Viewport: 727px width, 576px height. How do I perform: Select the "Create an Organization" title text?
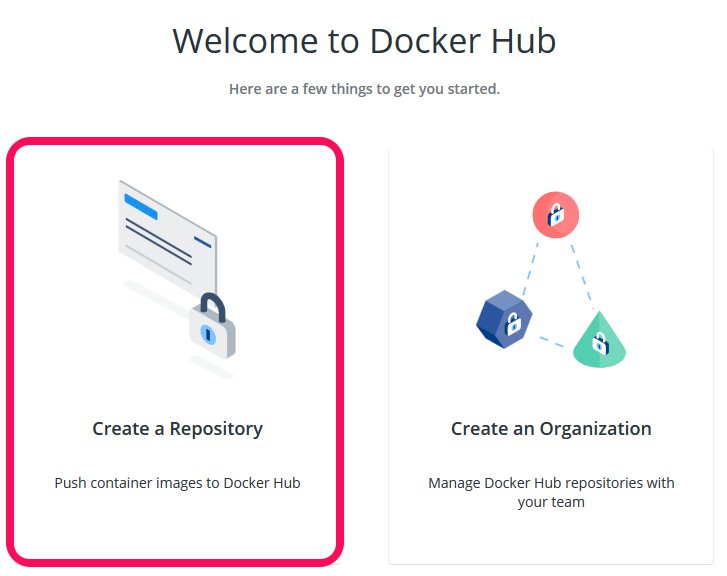pos(551,429)
